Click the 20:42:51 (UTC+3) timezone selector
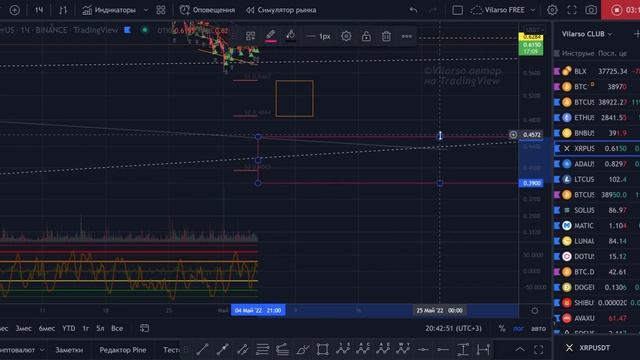 coord(453,328)
